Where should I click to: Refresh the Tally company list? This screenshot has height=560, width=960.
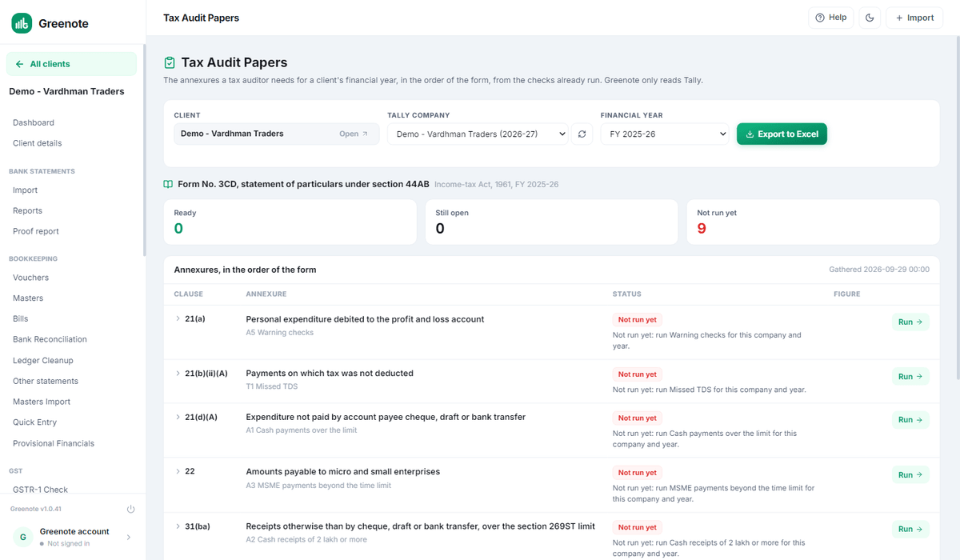582,134
